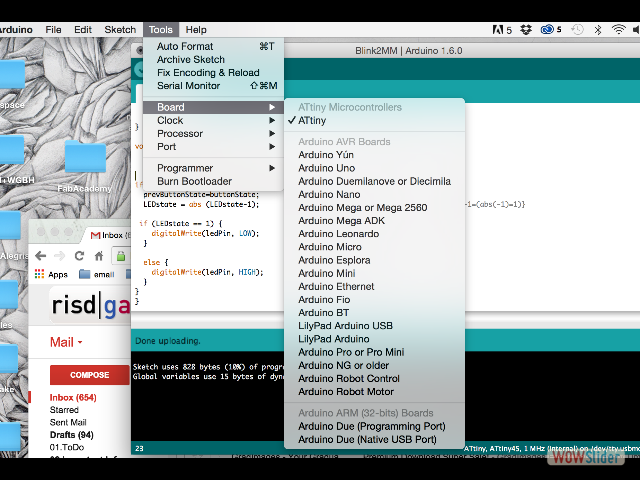Select Arduino Robot Control board
Screen dimensions: 640x480
374,378
